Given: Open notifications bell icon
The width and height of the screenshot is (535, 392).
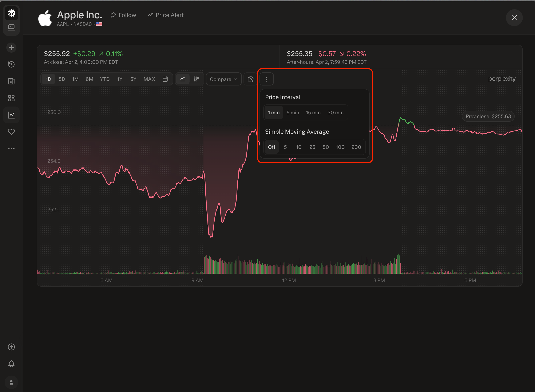Looking at the screenshot, I should click(x=11, y=364).
